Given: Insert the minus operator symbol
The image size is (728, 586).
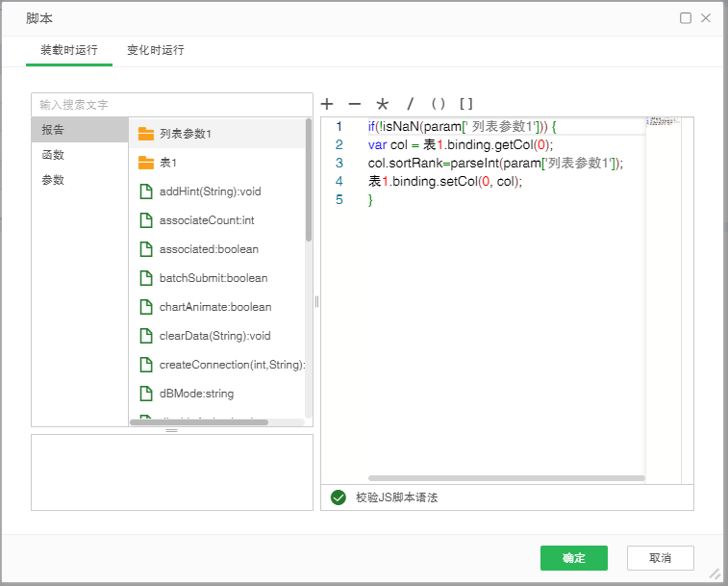Looking at the screenshot, I should (354, 104).
